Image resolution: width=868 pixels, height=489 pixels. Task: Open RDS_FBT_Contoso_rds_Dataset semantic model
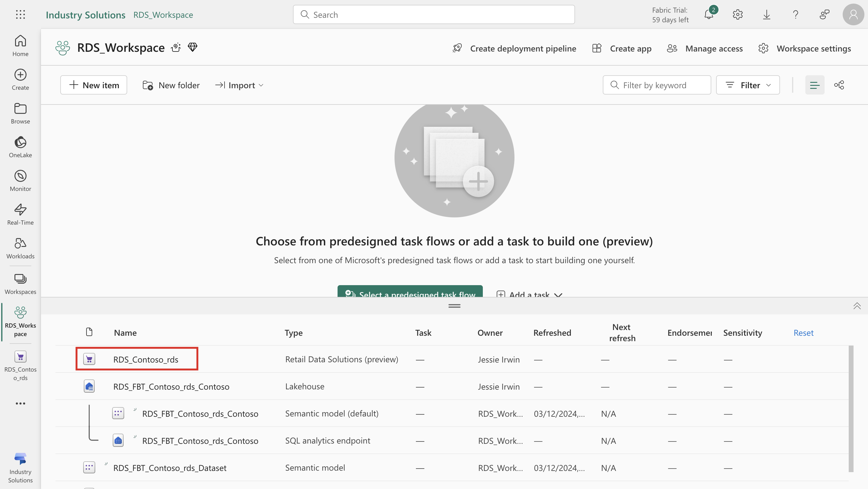click(x=170, y=468)
